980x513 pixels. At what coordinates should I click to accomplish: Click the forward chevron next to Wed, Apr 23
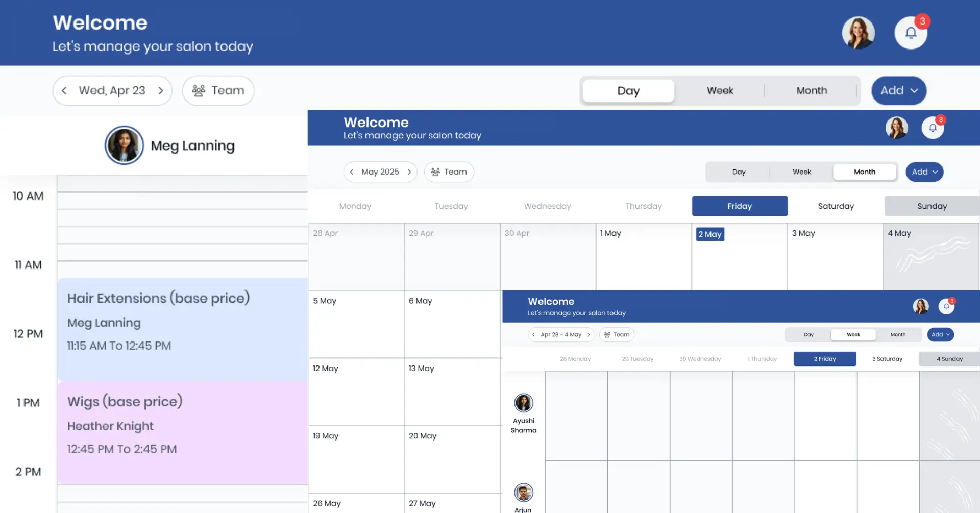[x=160, y=90]
